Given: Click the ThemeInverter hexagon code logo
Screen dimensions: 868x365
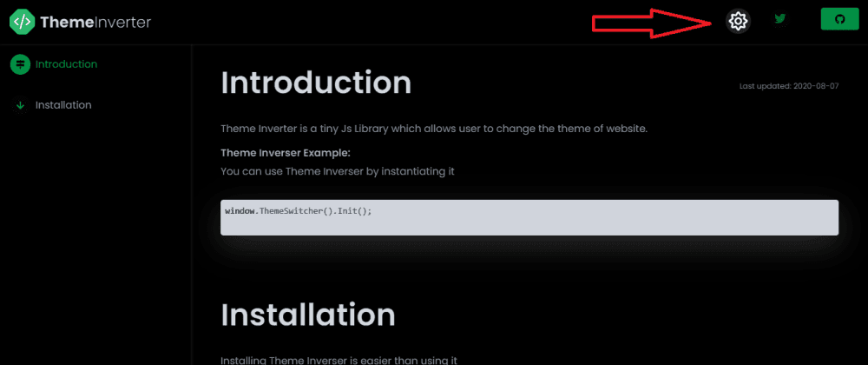Looking at the screenshot, I should click(x=22, y=22).
